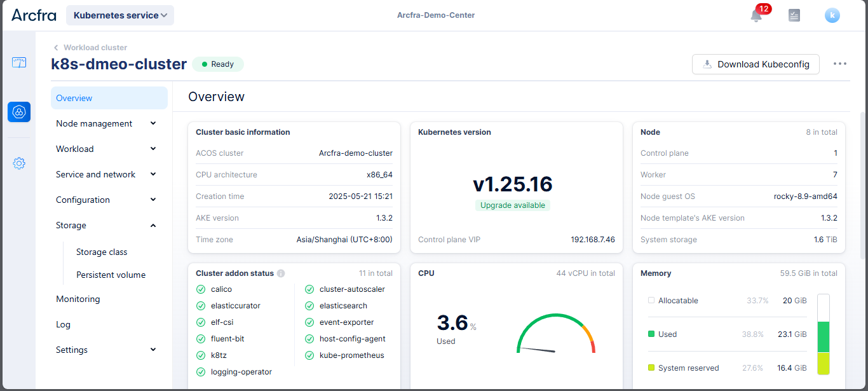Click the more options ellipsis icon
This screenshot has height=391, width=868.
point(840,64)
